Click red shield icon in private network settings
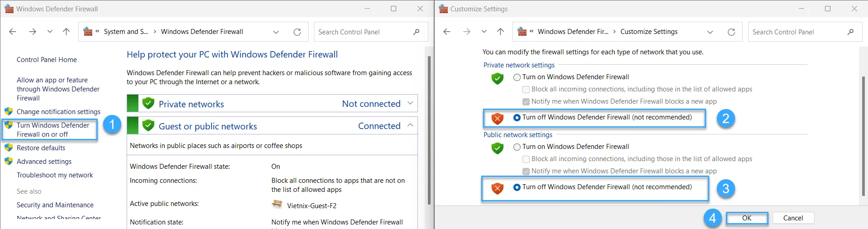This screenshot has width=868, height=229. 498,119
